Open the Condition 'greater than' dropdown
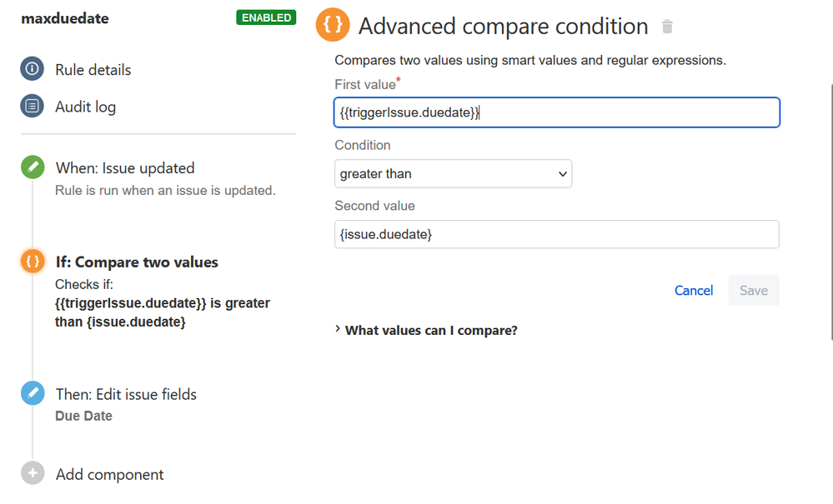 453,174
